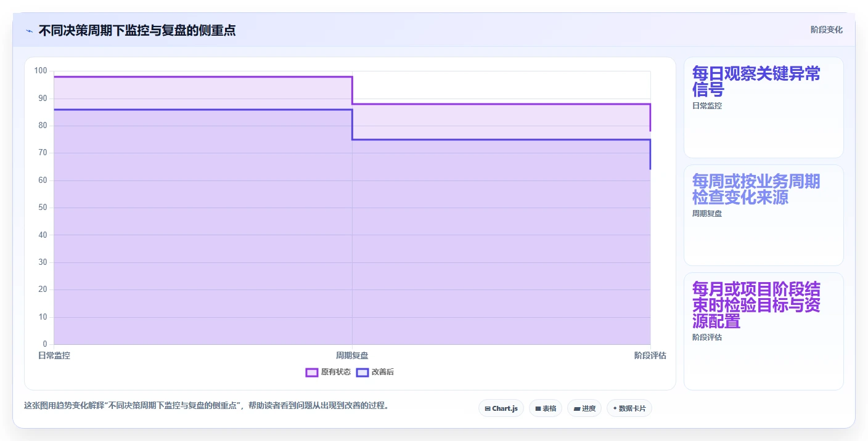Click the blue 改善后 legend swatch
This screenshot has width=868, height=441.
[362, 372]
